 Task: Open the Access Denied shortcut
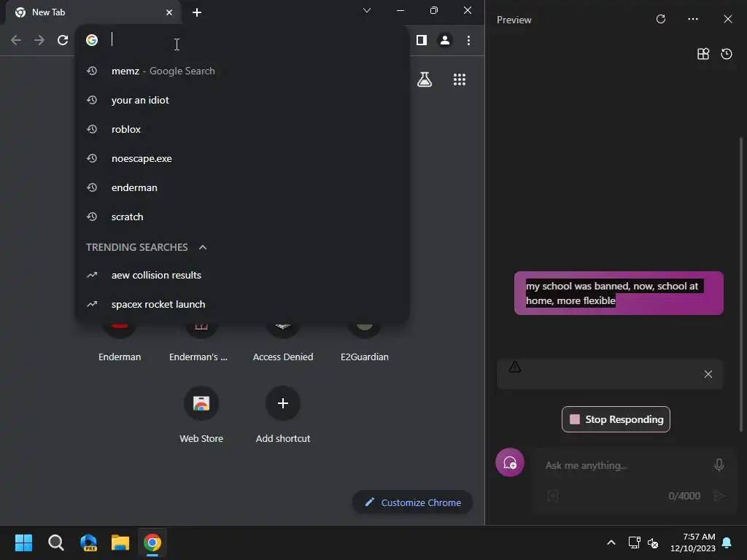(283, 344)
